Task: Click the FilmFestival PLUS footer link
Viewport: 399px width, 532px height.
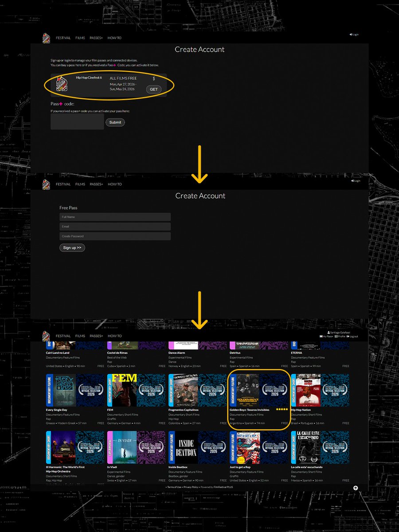Action: pyautogui.click(x=224, y=487)
